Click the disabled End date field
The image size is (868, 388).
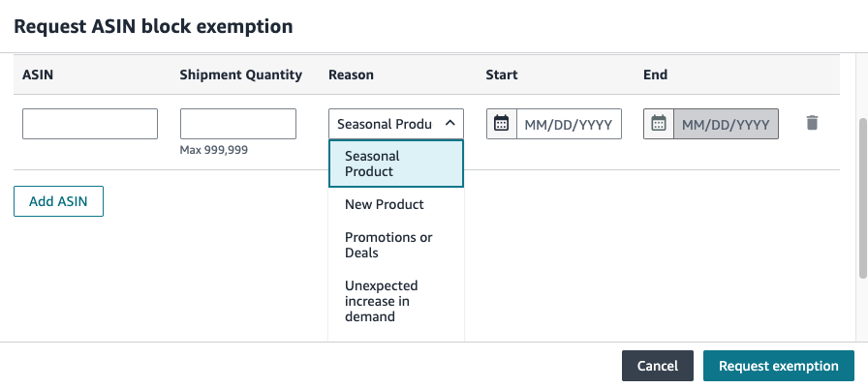(x=726, y=125)
